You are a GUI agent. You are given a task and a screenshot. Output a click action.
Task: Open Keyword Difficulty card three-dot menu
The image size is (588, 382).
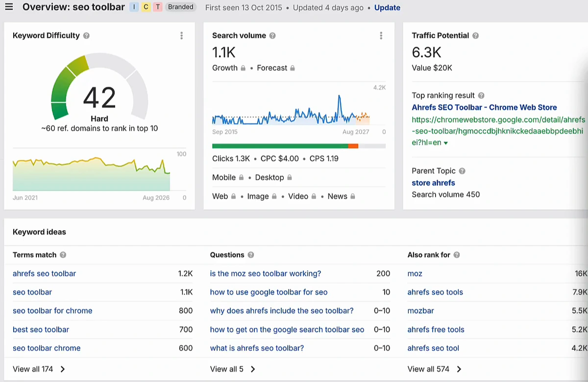pos(182,36)
